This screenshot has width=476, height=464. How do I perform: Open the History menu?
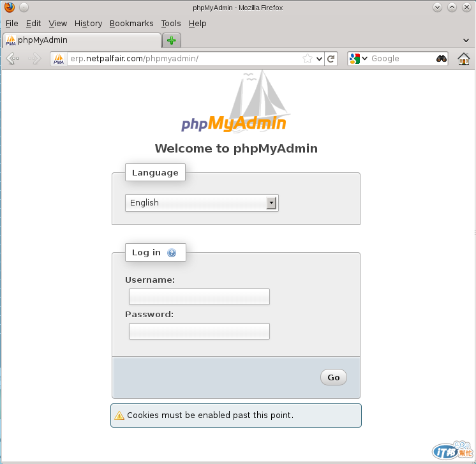click(x=88, y=24)
